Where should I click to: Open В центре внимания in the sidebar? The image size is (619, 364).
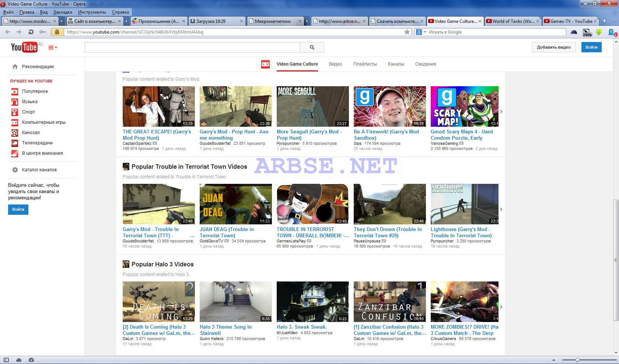click(x=42, y=153)
